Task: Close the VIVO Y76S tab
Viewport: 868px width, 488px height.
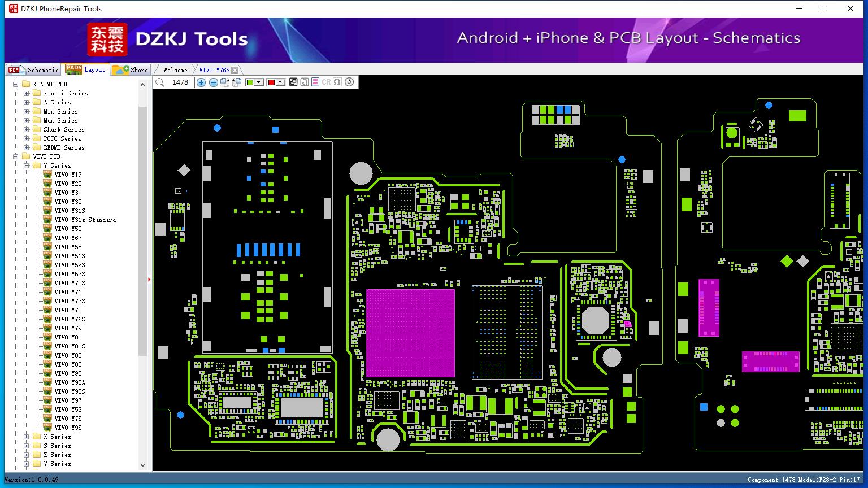Action: coord(235,70)
